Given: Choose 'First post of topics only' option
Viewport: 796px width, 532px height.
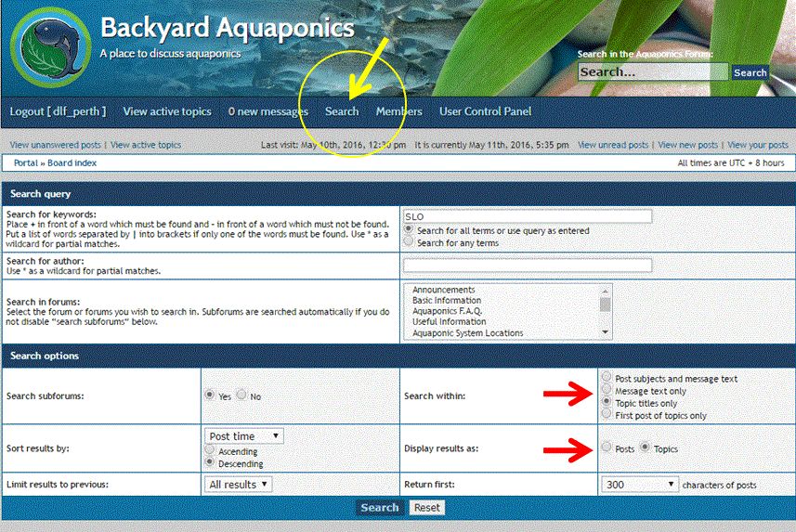Looking at the screenshot, I should (607, 414).
